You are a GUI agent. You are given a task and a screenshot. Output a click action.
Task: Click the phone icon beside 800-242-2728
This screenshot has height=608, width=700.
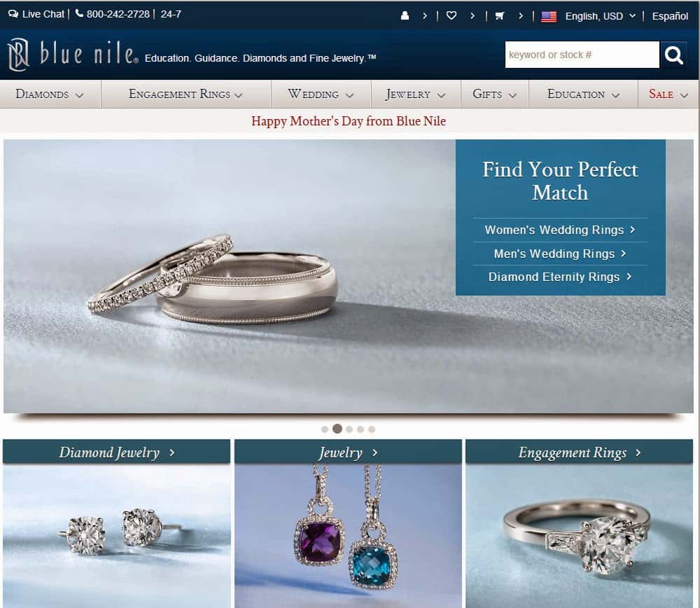pyautogui.click(x=80, y=13)
